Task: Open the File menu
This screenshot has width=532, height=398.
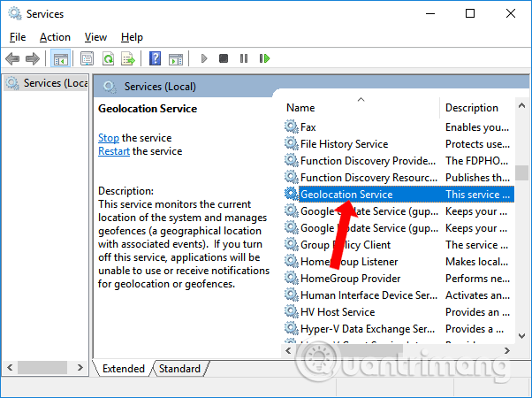Action: click(18, 37)
